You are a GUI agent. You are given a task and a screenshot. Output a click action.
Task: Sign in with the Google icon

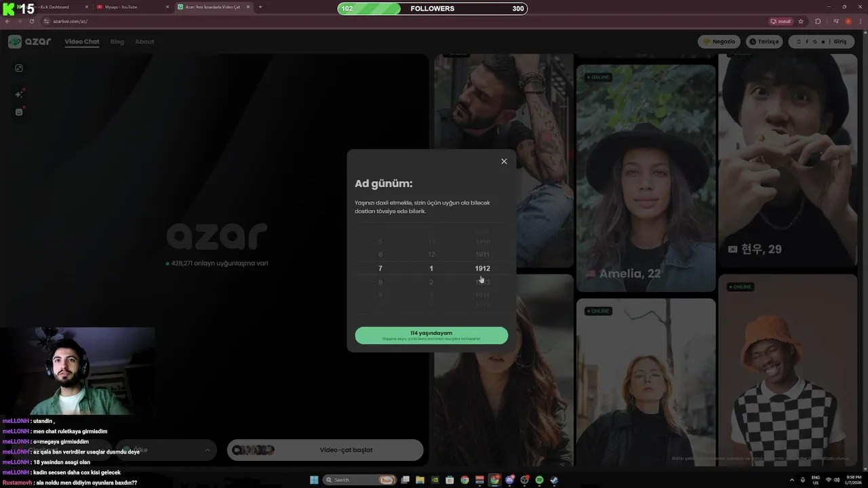pyautogui.click(x=815, y=41)
